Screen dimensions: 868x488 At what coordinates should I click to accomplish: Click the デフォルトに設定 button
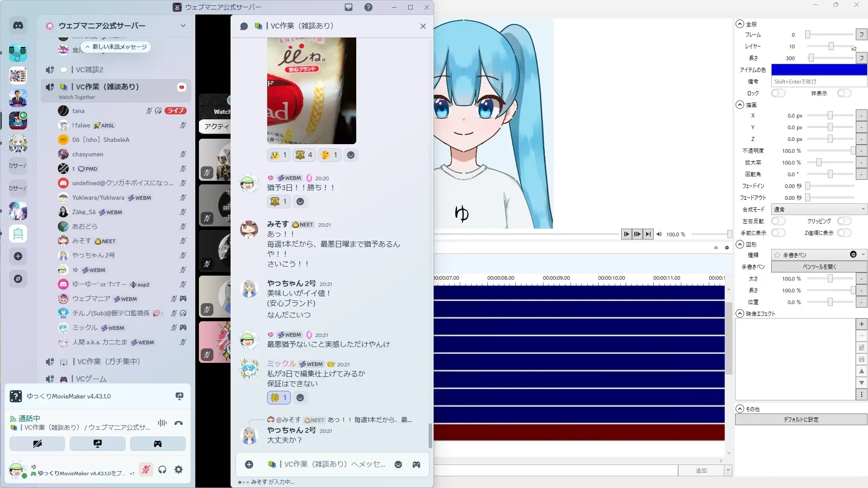[x=801, y=419]
